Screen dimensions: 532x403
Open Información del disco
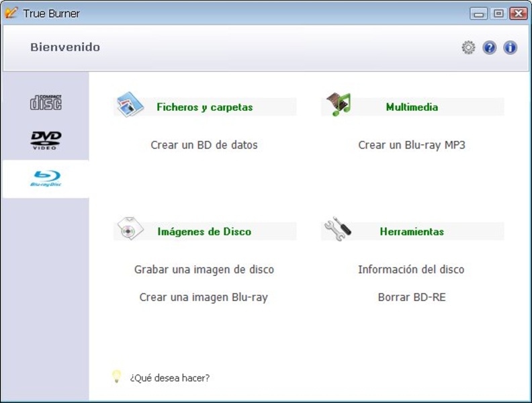point(411,269)
